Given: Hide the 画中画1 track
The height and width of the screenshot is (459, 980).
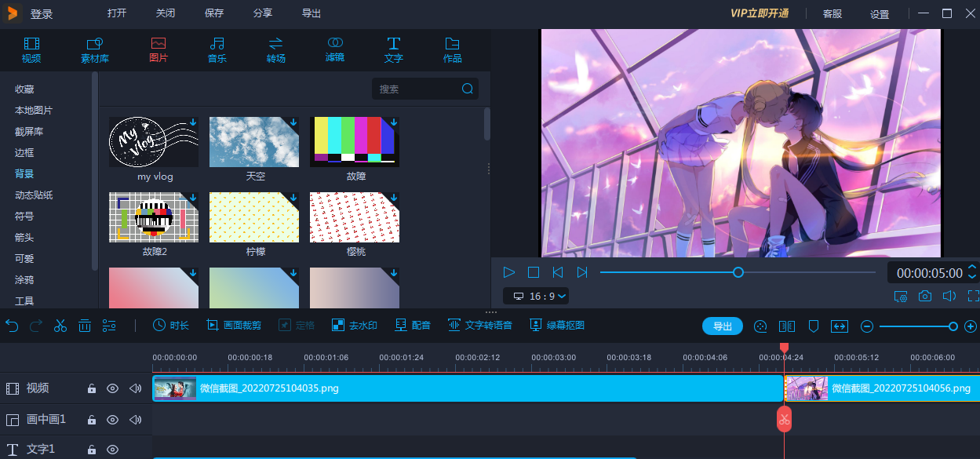Looking at the screenshot, I should (x=113, y=420).
